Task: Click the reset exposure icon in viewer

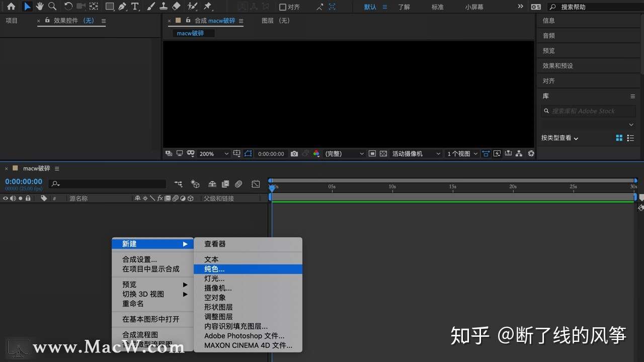Action: click(x=531, y=154)
